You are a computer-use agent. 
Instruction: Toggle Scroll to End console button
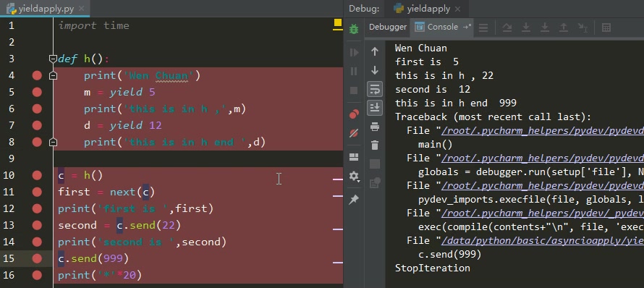(375, 108)
